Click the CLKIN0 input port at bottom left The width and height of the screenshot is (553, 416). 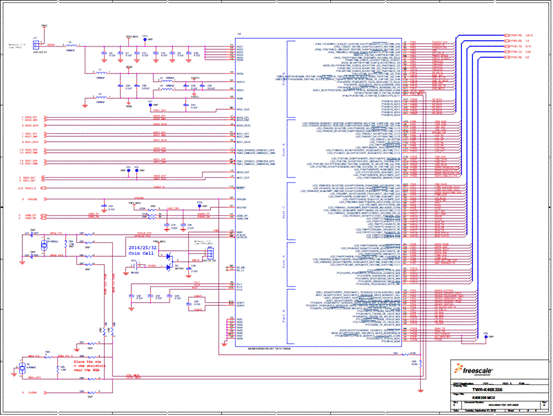(44, 392)
